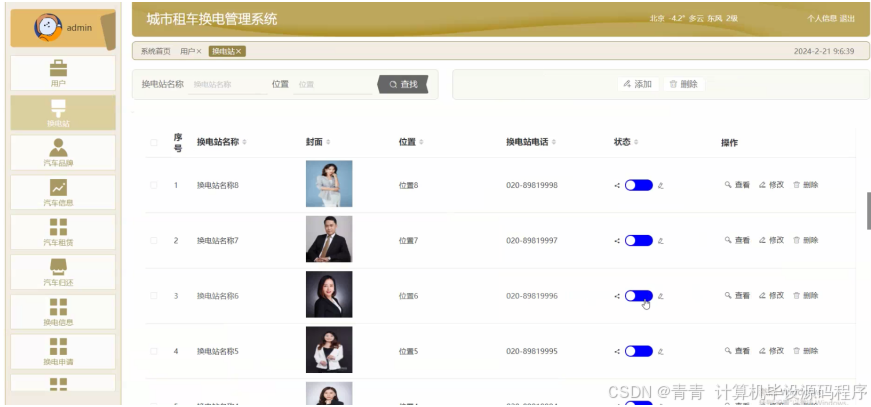Sort by 位置 column arrows
Image resolution: width=871 pixels, height=407 pixels.
(421, 143)
